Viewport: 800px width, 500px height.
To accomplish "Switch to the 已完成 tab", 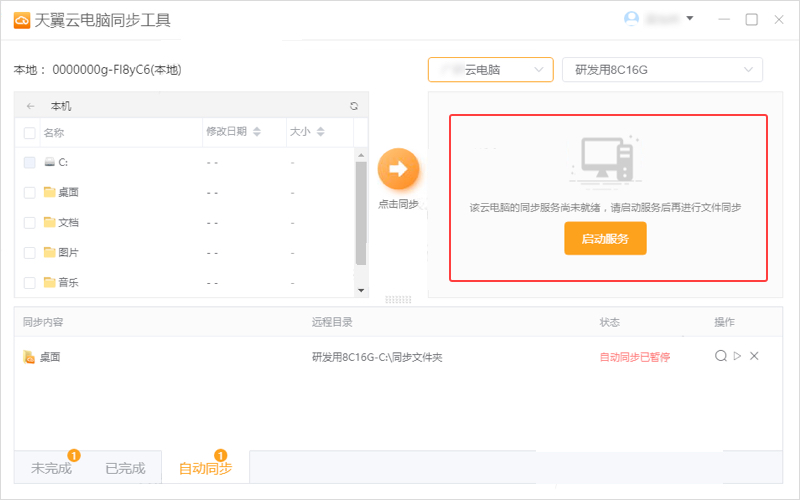I will click(125, 468).
